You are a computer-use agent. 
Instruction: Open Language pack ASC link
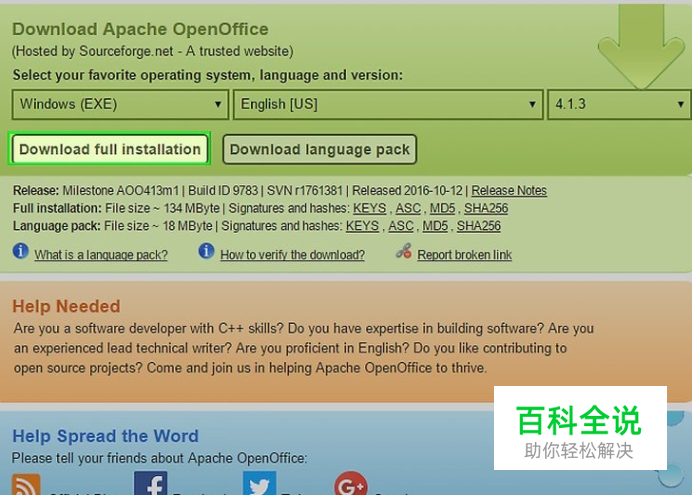(x=401, y=226)
